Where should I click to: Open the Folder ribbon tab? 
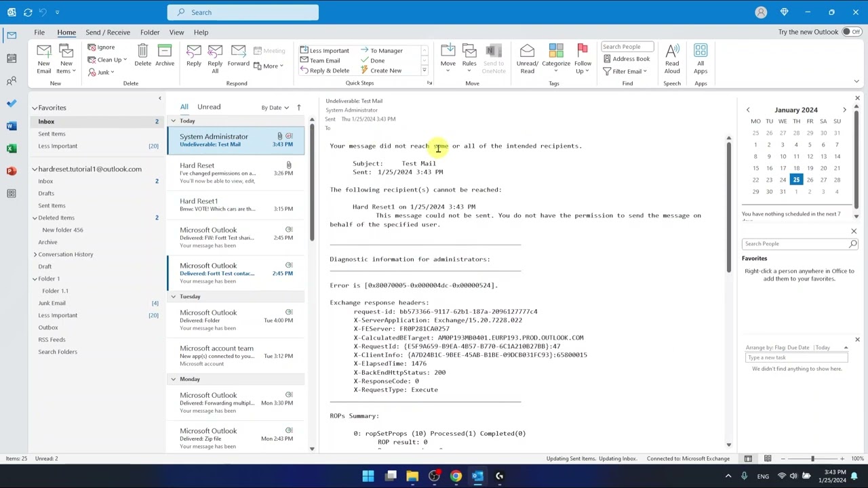pyautogui.click(x=150, y=32)
